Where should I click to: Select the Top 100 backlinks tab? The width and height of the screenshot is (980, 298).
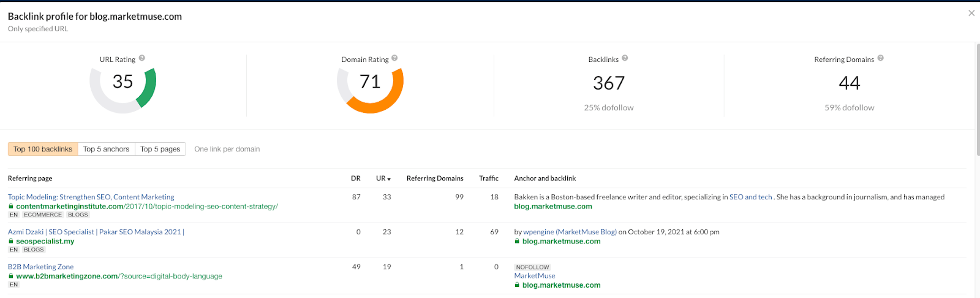click(43, 149)
